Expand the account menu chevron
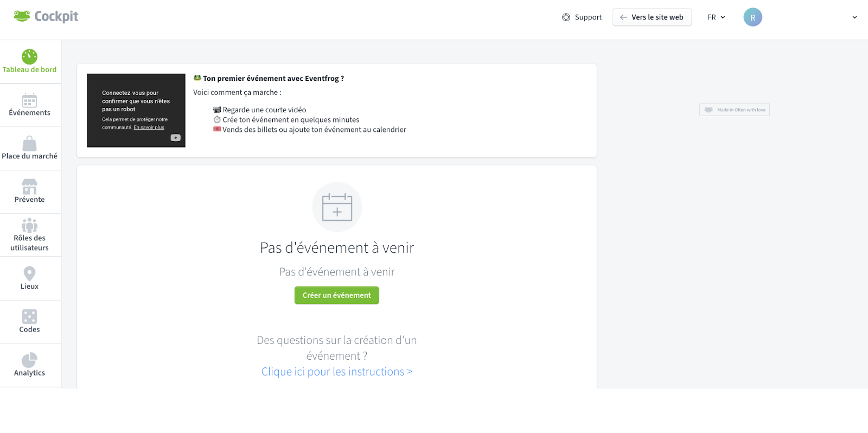 (854, 17)
